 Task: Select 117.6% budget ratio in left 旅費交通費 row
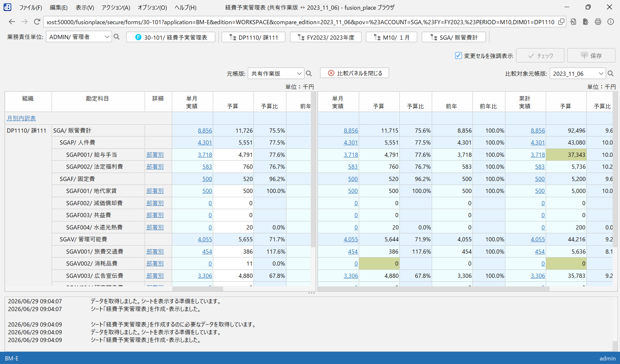pyautogui.click(x=270, y=251)
